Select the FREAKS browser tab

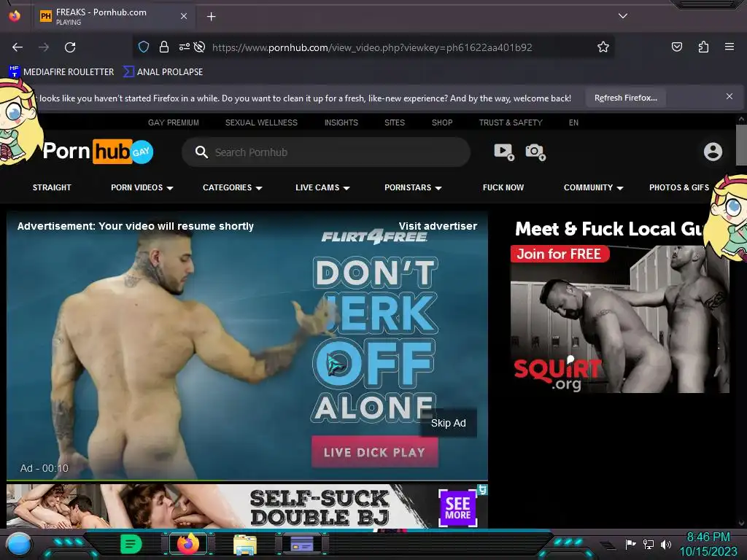click(113, 16)
